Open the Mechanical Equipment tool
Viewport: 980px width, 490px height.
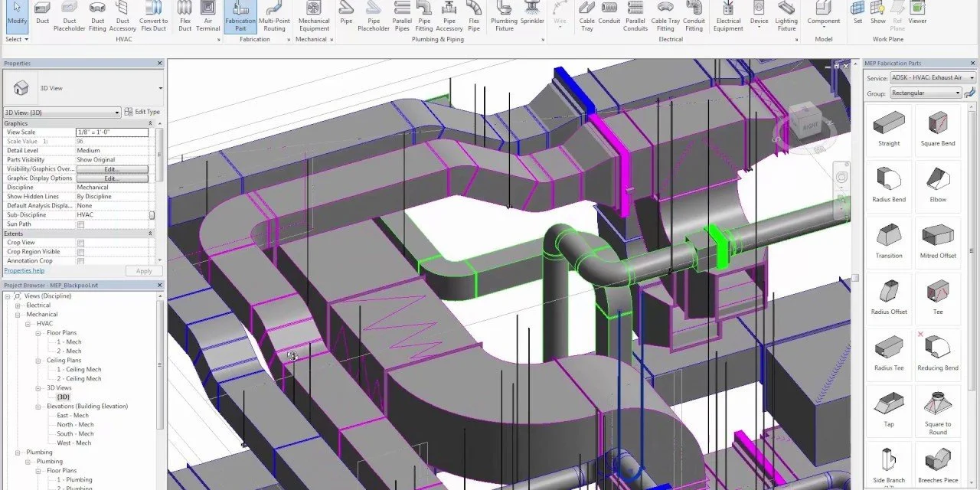[x=314, y=15]
